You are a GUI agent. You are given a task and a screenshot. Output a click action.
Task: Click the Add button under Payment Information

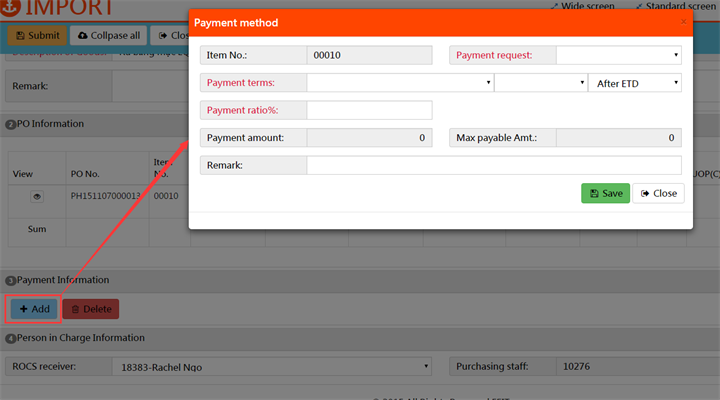34,309
